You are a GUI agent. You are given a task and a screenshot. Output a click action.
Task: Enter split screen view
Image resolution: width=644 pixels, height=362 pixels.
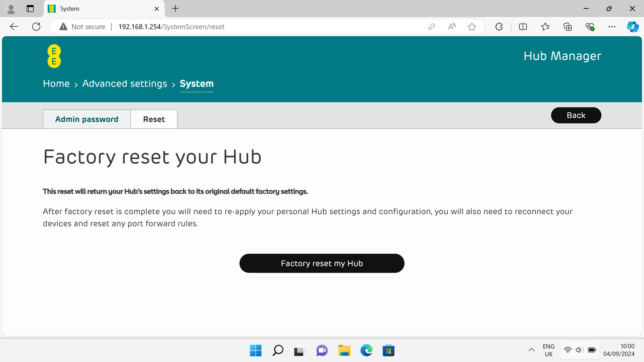(x=523, y=26)
